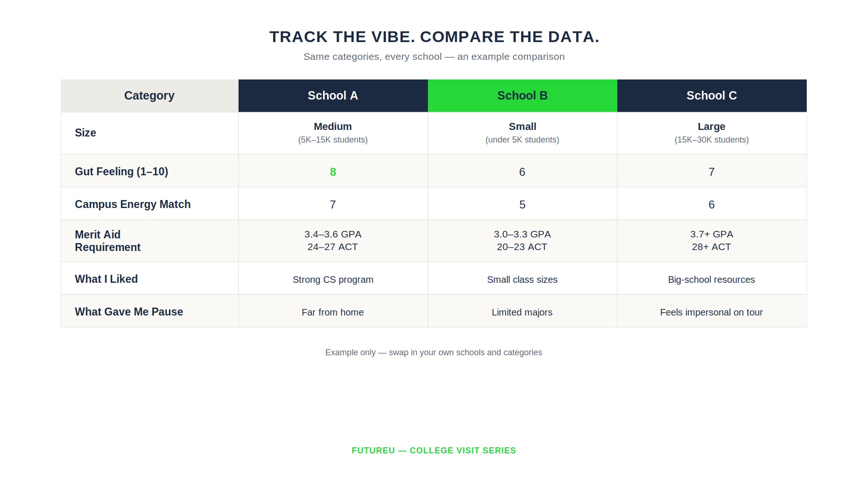Click the School A column header
The height and width of the screenshot is (488, 868).
[x=333, y=96]
